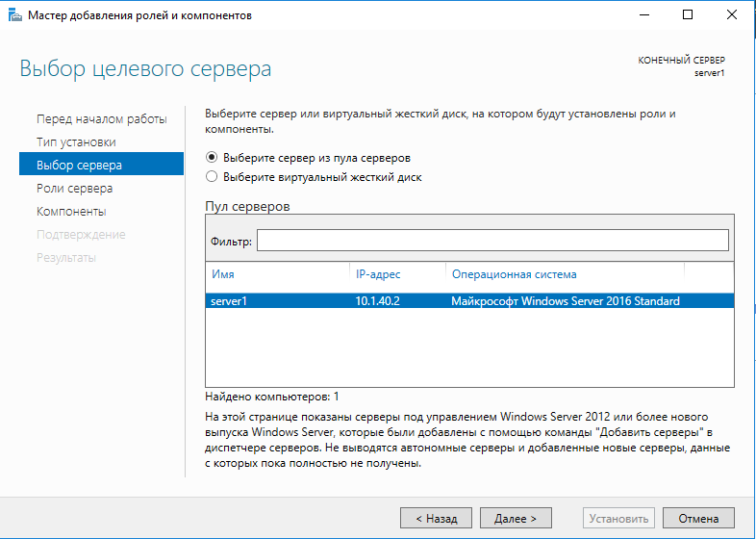756x539 pixels.
Task: Open 'Перед началом работы' step
Action: (x=101, y=119)
